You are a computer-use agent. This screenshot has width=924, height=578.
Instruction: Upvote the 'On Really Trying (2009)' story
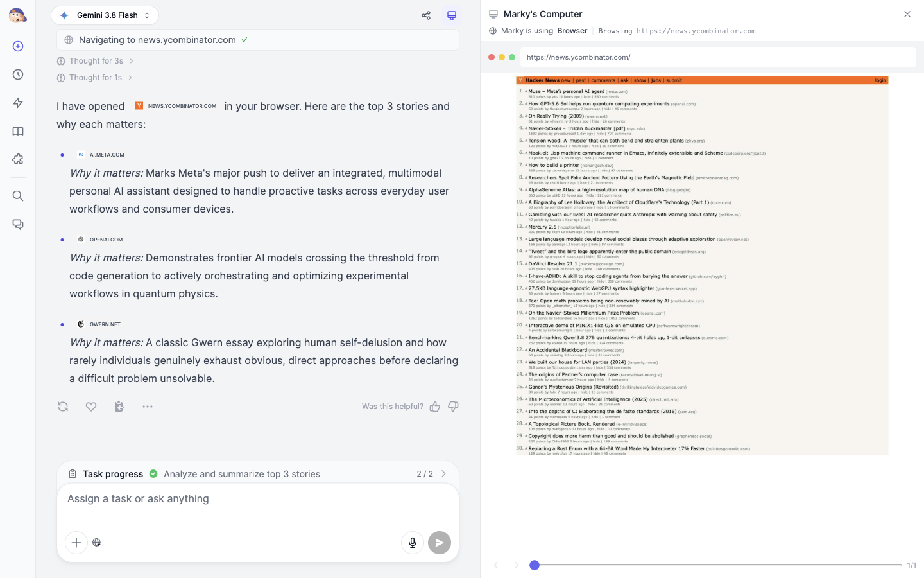tap(526, 116)
